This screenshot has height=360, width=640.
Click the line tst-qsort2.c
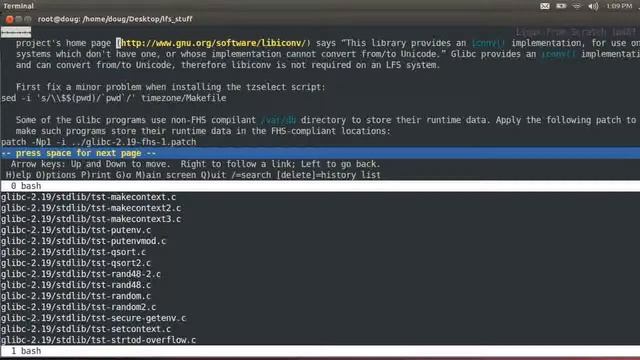(x=76, y=263)
